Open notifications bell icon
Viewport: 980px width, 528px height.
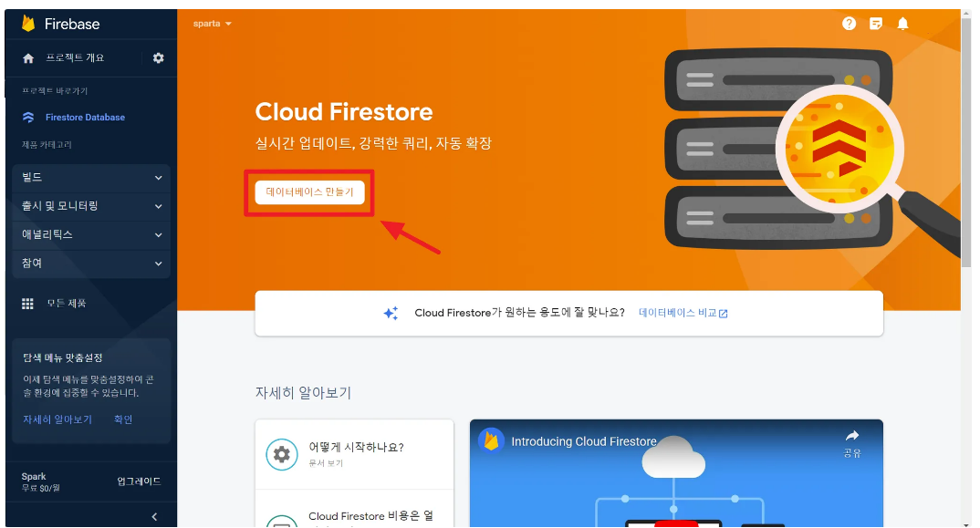pos(902,24)
